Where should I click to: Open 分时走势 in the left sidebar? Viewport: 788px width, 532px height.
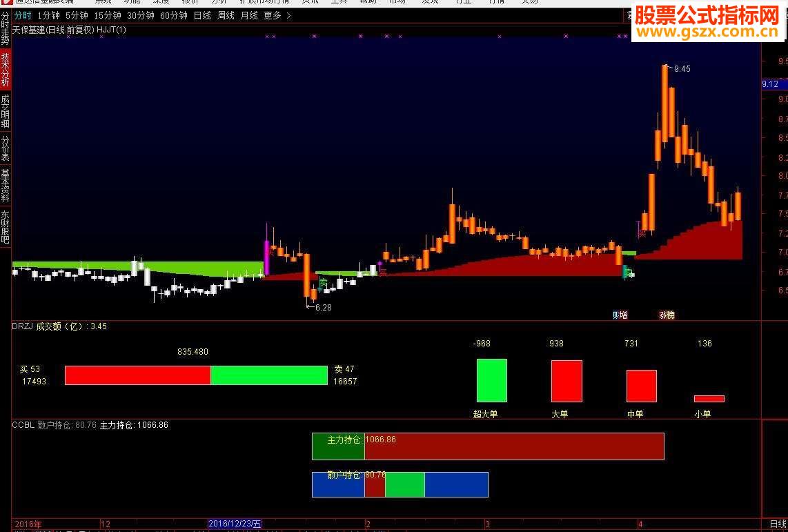pyautogui.click(x=5, y=28)
